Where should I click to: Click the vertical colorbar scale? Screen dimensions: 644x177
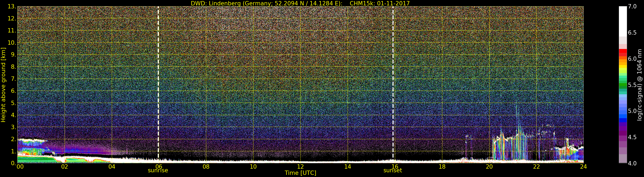coord(623,85)
